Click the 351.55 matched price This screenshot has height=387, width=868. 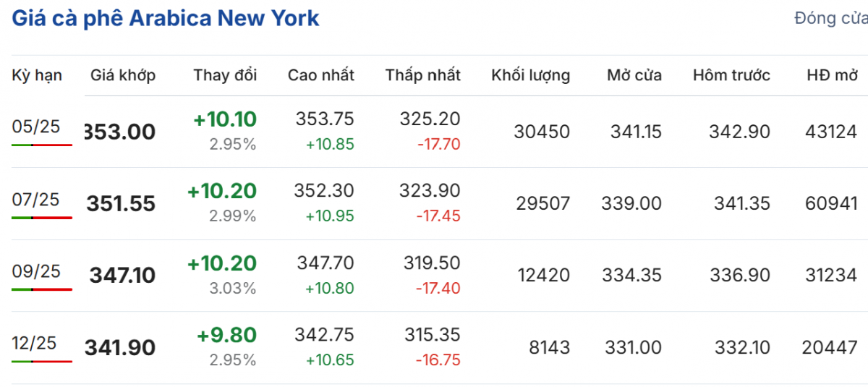click(x=121, y=204)
